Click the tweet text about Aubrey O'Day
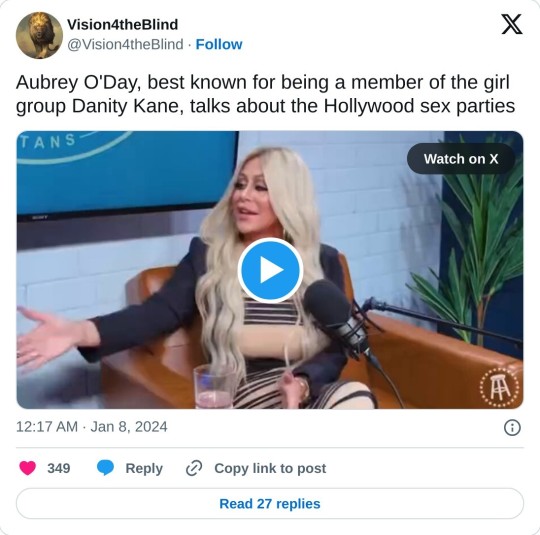Viewport: 540px width, 535px height. [x=265, y=94]
